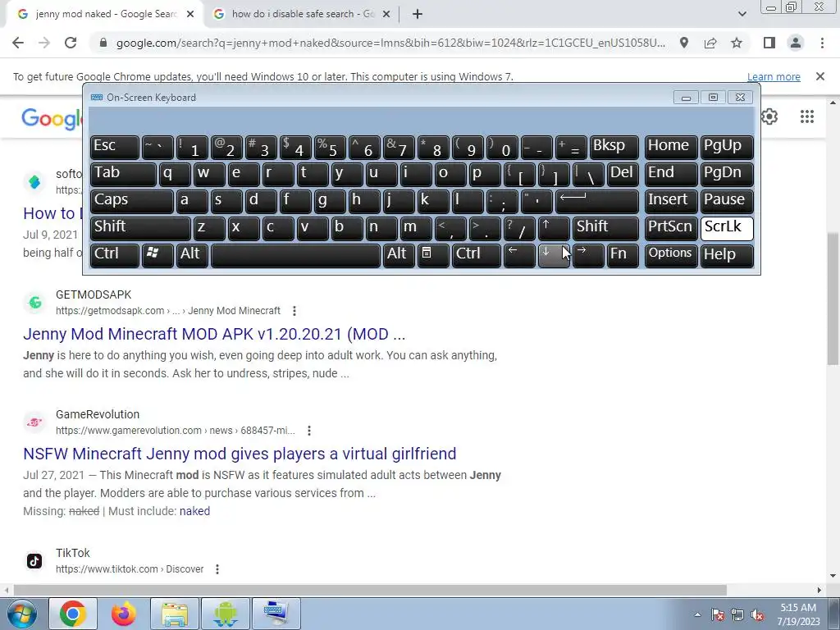Image resolution: width=840 pixels, height=630 pixels.
Task: Click the Bksp key
Action: tap(614, 148)
